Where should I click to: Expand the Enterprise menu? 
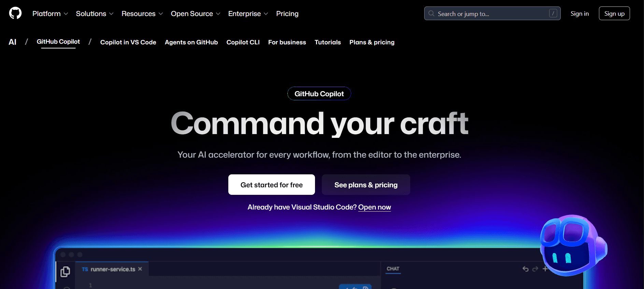point(248,14)
